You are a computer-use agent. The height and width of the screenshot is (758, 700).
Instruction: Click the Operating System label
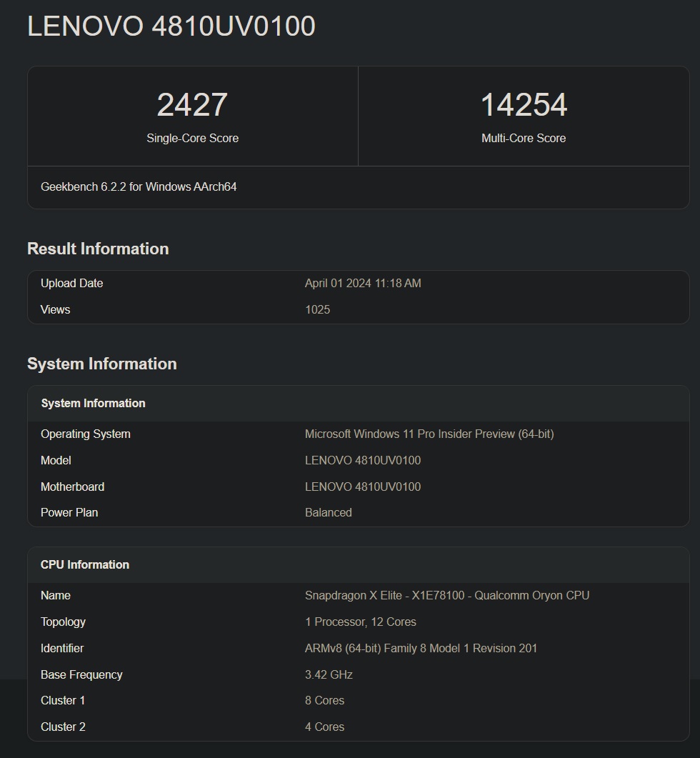pos(86,434)
